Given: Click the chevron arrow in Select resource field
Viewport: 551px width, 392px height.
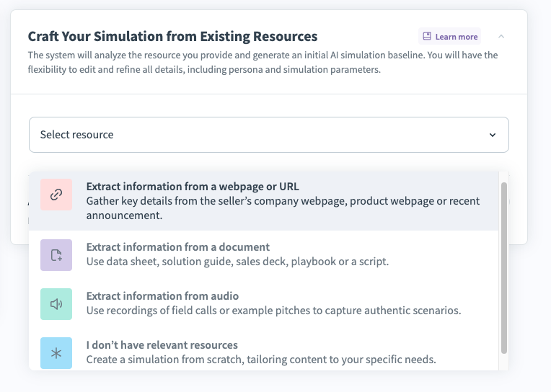Looking at the screenshot, I should tap(493, 135).
